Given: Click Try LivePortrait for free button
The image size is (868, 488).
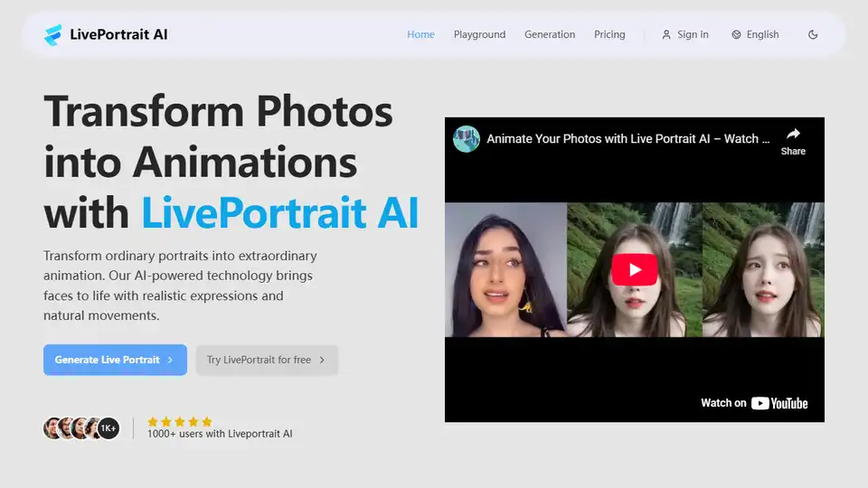Looking at the screenshot, I should point(267,360).
